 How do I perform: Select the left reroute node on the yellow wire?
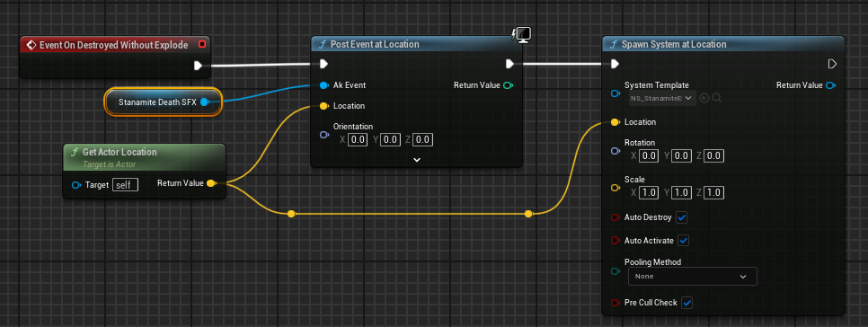click(x=291, y=214)
